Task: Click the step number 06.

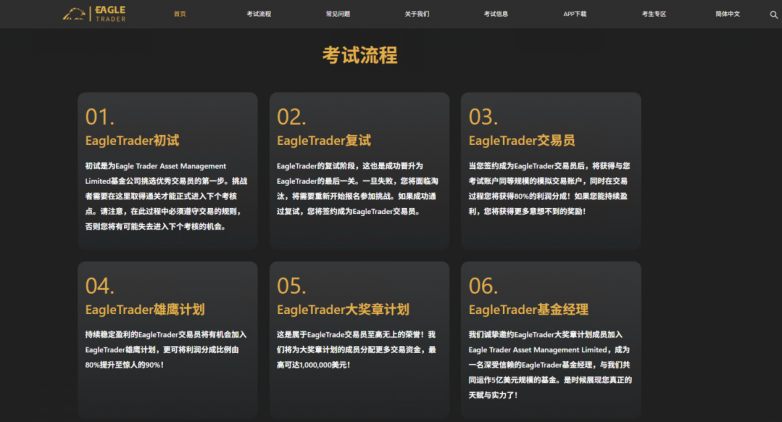Action: (x=483, y=286)
